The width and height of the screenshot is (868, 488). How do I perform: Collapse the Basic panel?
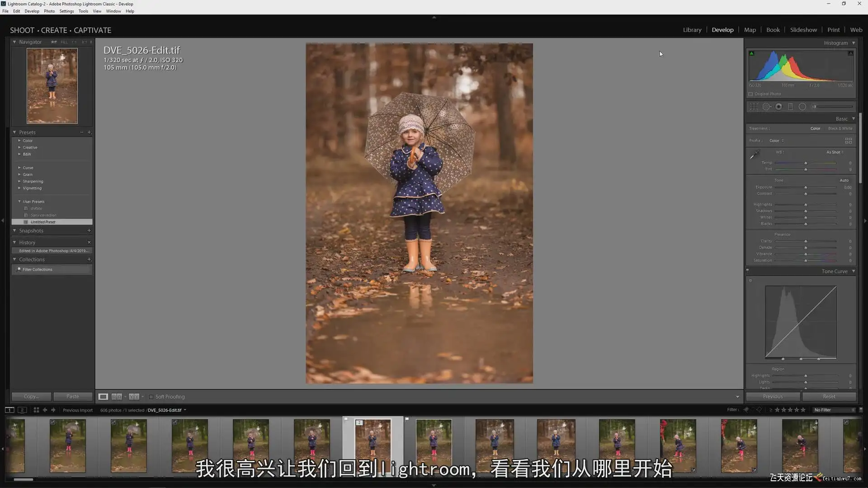pos(854,119)
